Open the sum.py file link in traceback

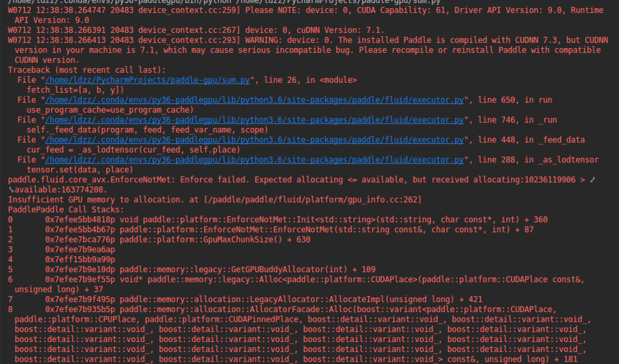click(148, 80)
